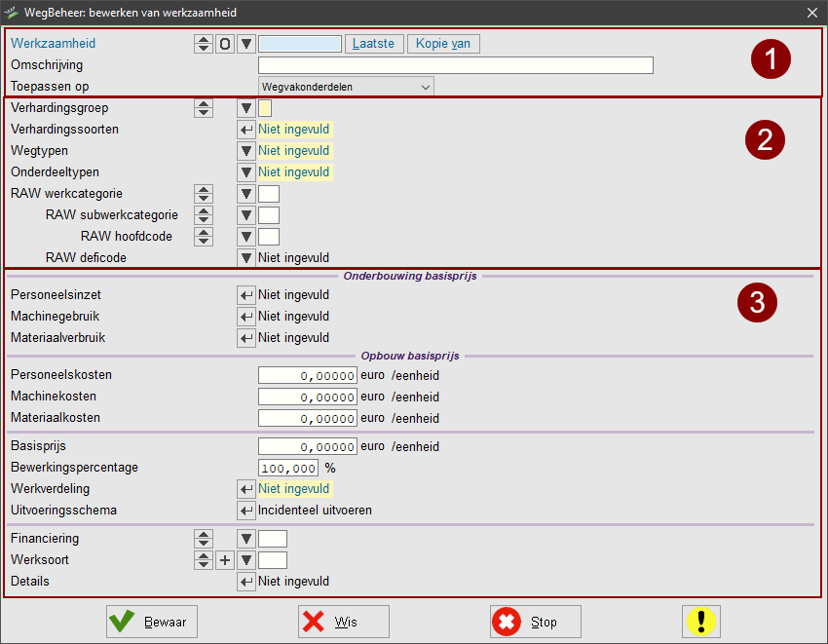Viewport: 828px width, 644px height.
Task: Open Machinegebruik entry arrow icon
Action: 246,317
